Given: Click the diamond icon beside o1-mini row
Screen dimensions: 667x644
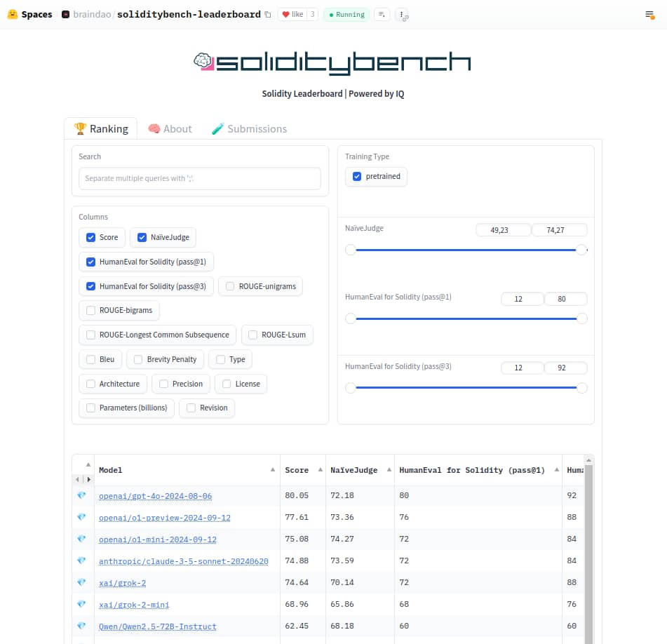Looking at the screenshot, I should pyautogui.click(x=81, y=539).
